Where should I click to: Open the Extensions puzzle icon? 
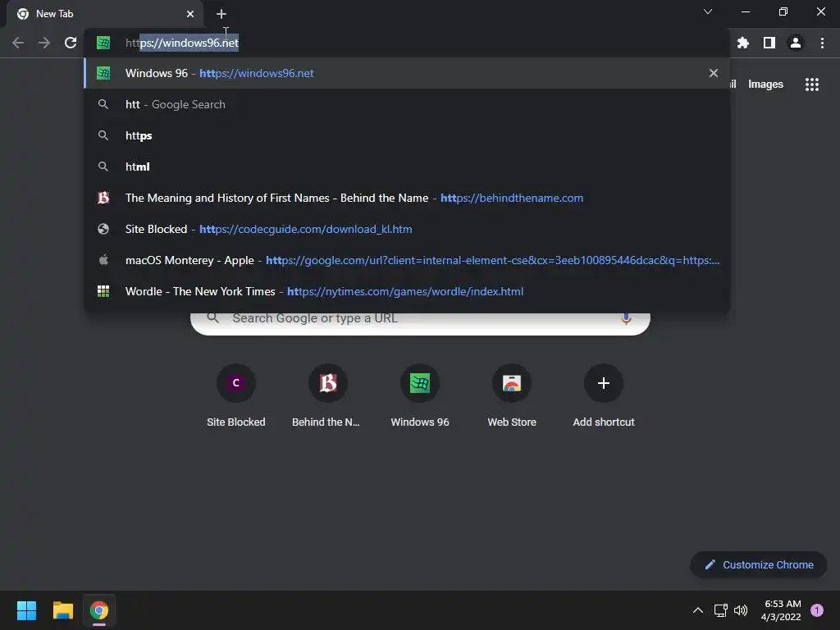tap(742, 43)
